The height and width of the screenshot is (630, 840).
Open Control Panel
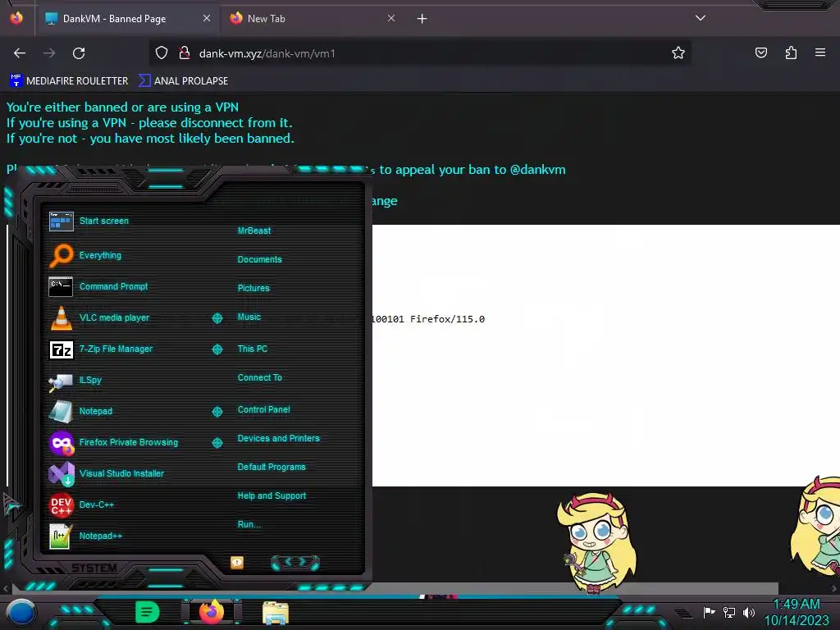click(263, 409)
